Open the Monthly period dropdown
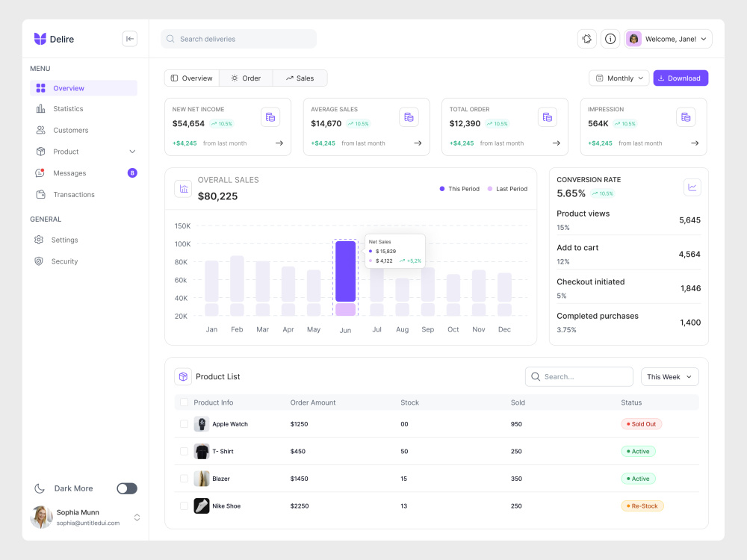Viewport: 747px width, 560px height. pyautogui.click(x=619, y=78)
